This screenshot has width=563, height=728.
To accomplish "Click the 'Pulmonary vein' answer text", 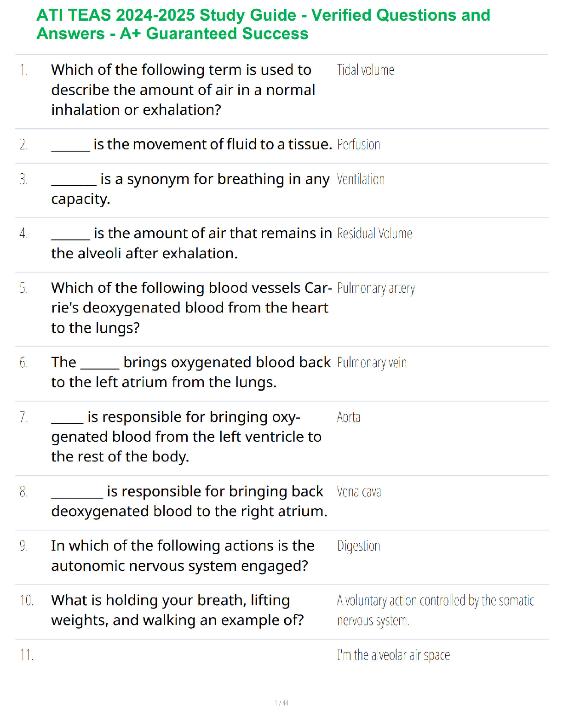I will pyautogui.click(x=372, y=363).
